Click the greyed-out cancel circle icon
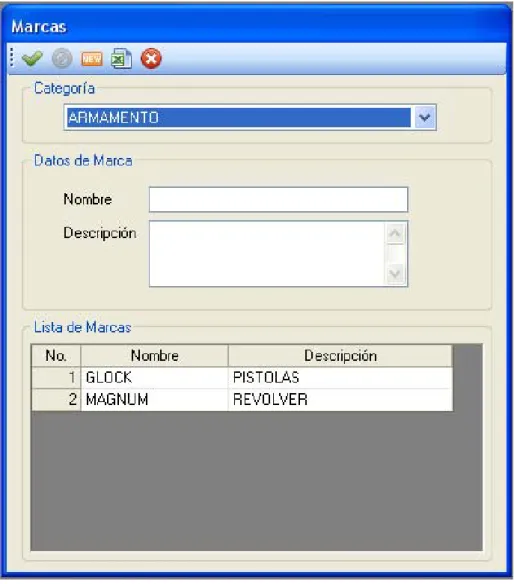Image resolution: width=514 pixels, height=584 pixels. point(62,58)
